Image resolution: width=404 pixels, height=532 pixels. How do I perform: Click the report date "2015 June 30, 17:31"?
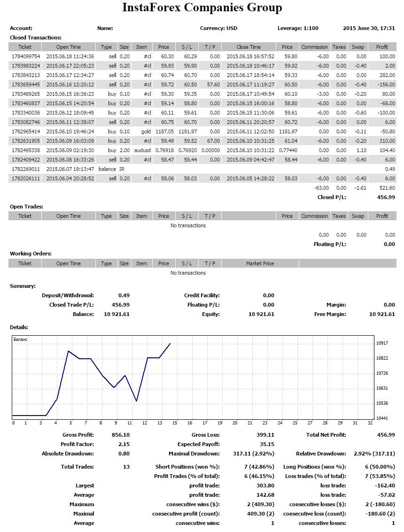(369, 28)
